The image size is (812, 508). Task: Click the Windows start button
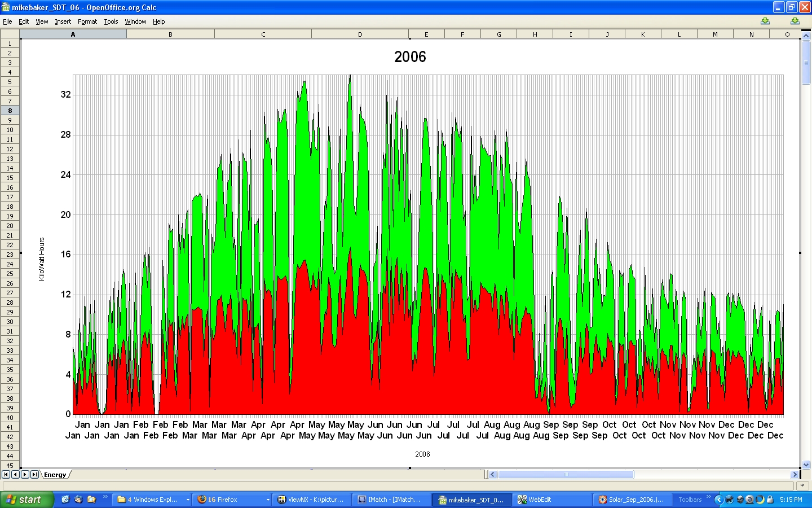[27, 500]
